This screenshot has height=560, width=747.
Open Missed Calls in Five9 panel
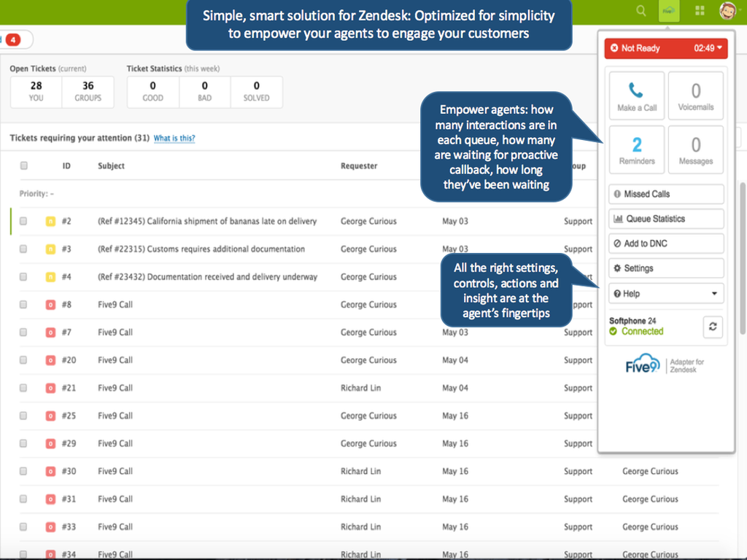pos(666,194)
